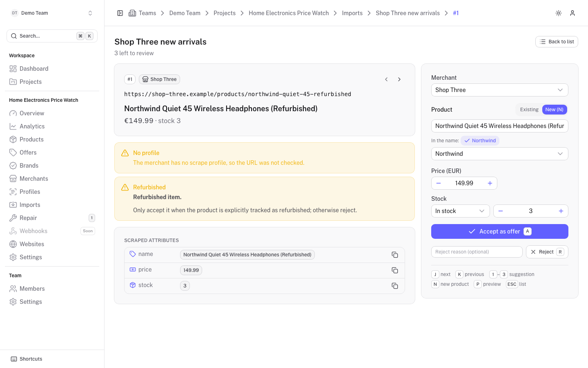Image resolution: width=588 pixels, height=368 pixels.
Task: Open Shop Three new arrivals breadcrumb
Action: click(x=408, y=13)
